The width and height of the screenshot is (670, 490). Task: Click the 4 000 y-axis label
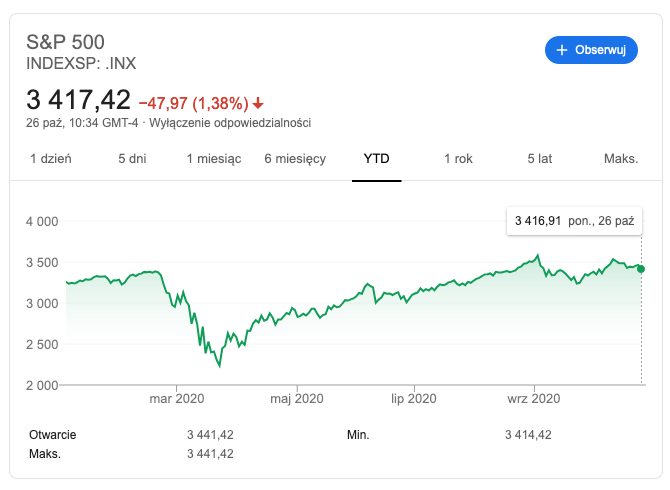42,221
